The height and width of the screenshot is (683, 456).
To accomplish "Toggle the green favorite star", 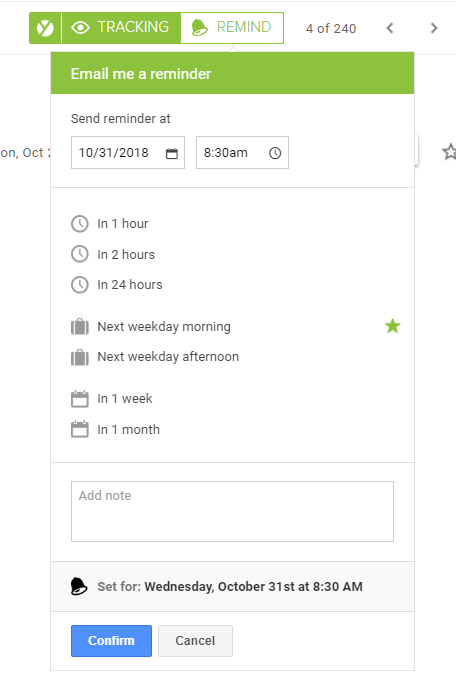I will 392,326.
